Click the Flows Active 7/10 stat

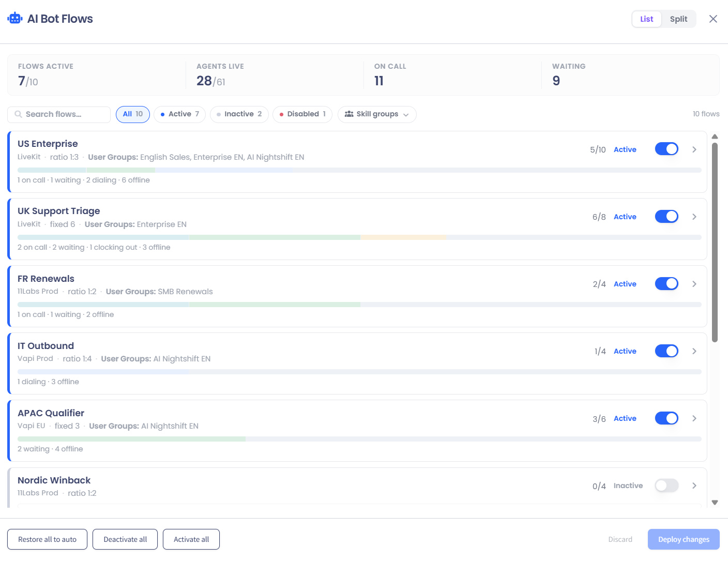coord(96,75)
